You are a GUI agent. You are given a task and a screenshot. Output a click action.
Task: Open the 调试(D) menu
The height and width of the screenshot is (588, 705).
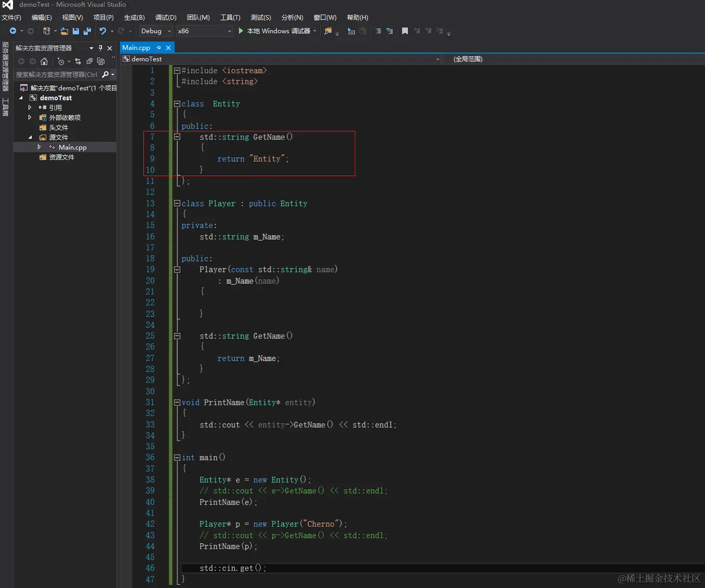(x=166, y=18)
